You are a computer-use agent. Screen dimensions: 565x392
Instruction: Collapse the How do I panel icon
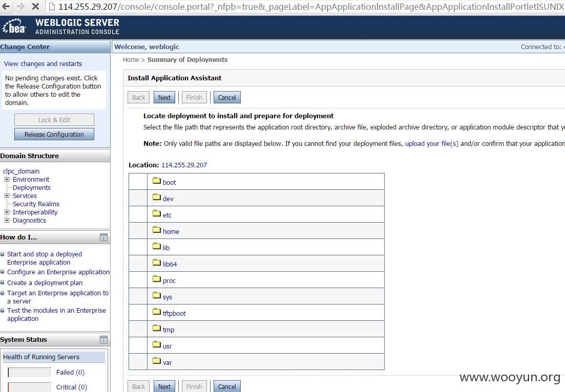coord(103,237)
